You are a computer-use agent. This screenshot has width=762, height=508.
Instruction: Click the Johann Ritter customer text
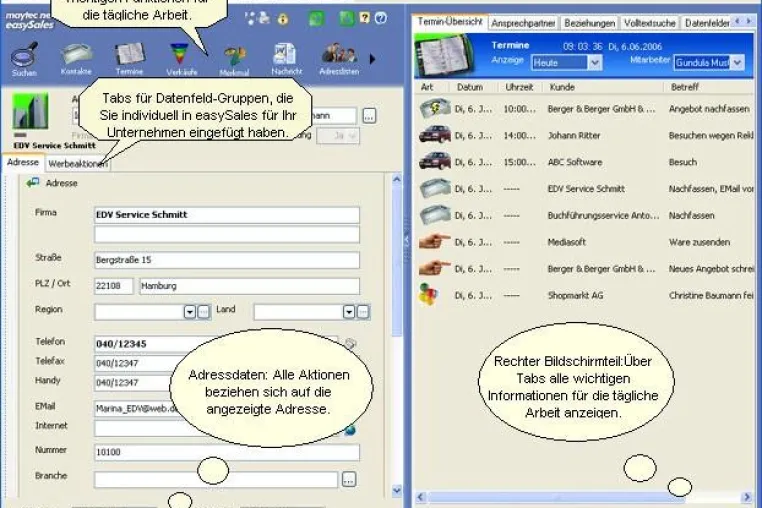(x=574, y=135)
